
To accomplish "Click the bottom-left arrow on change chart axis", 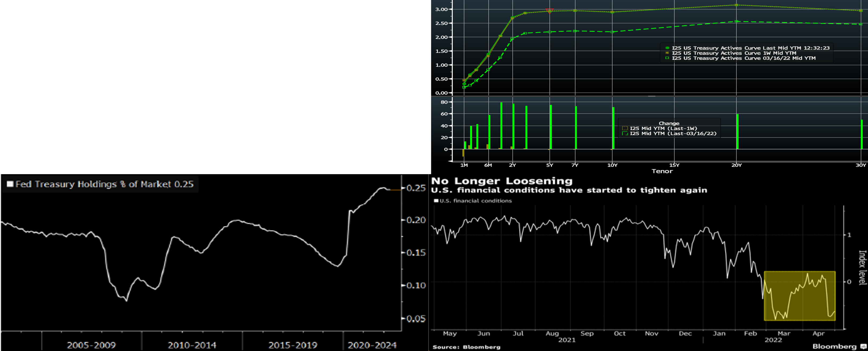I will pyautogui.click(x=451, y=162).
